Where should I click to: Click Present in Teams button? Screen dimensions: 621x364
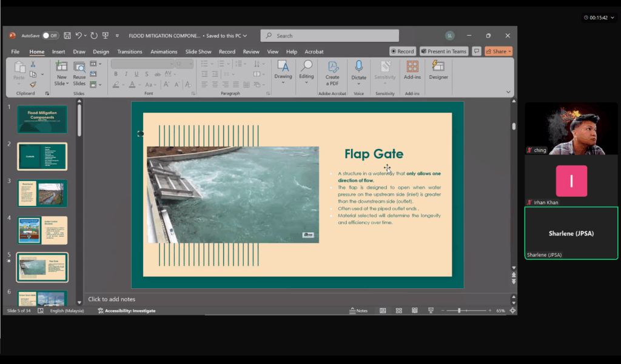(443, 51)
